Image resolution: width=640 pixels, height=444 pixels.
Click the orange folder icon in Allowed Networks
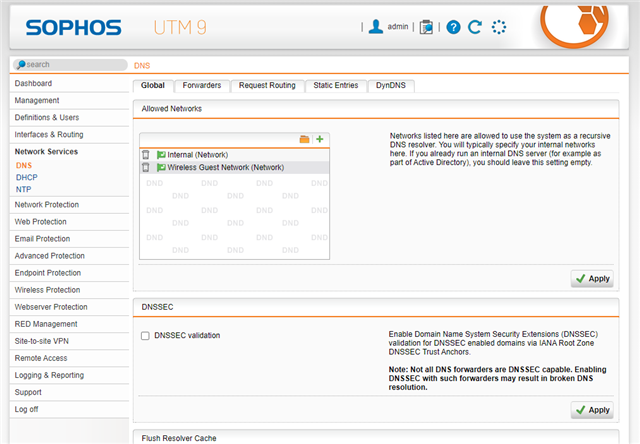304,139
